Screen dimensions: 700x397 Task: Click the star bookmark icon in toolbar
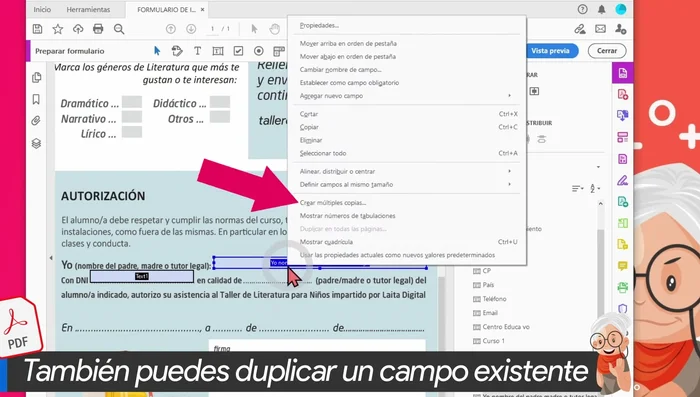pos(58,29)
